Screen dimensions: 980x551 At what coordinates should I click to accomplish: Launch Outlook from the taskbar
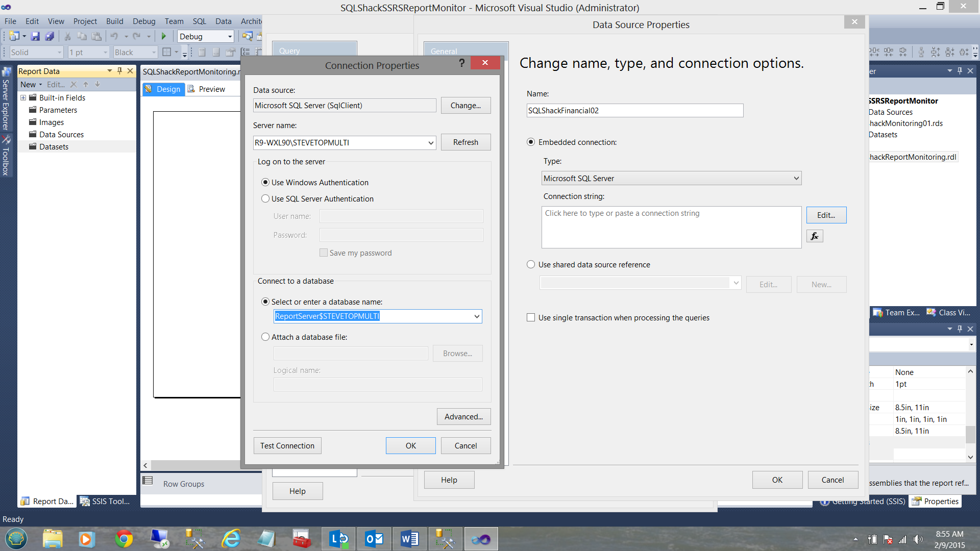(x=374, y=539)
